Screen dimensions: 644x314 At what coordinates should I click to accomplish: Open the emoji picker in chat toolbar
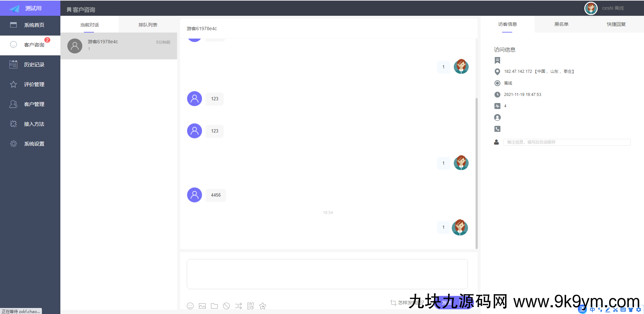click(x=190, y=306)
